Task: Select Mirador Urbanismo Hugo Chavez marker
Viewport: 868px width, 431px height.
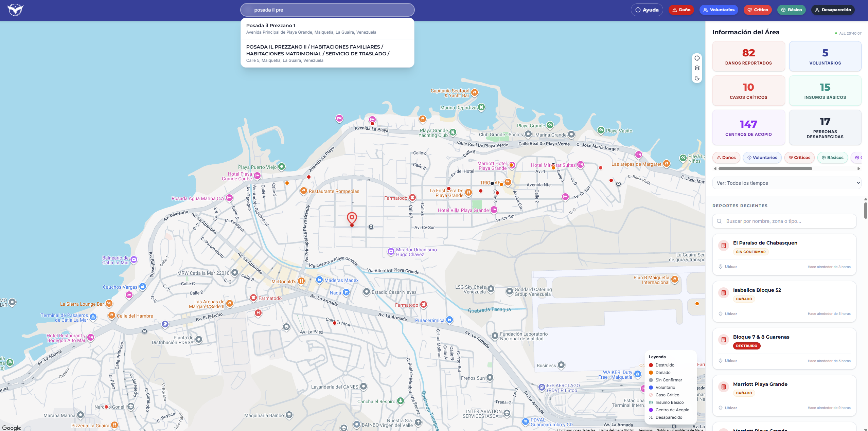Action: click(391, 252)
